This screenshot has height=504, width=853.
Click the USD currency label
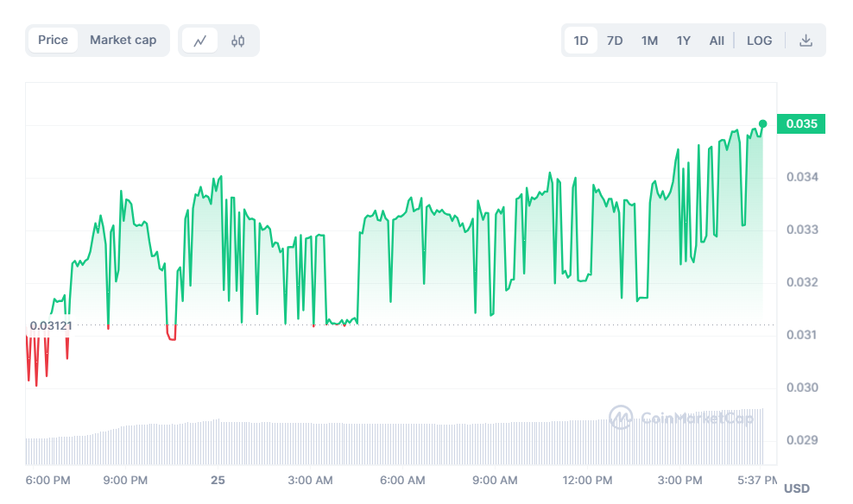click(797, 488)
